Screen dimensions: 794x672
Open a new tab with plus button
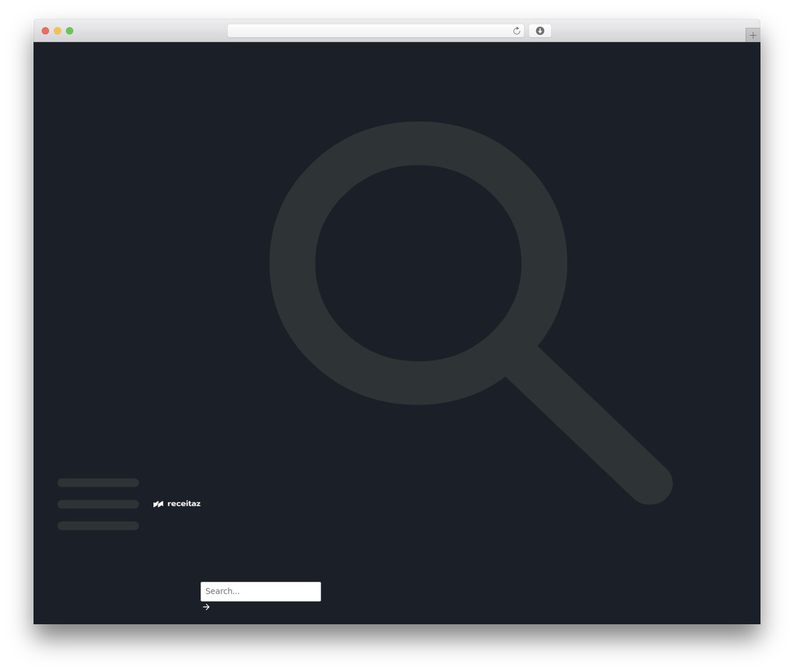(x=752, y=35)
